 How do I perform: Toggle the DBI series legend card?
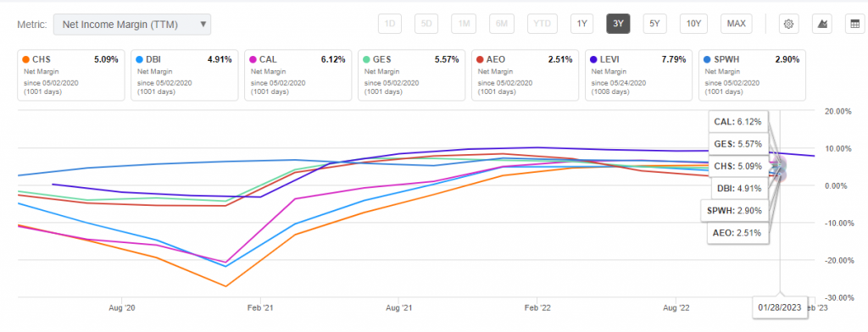184,75
